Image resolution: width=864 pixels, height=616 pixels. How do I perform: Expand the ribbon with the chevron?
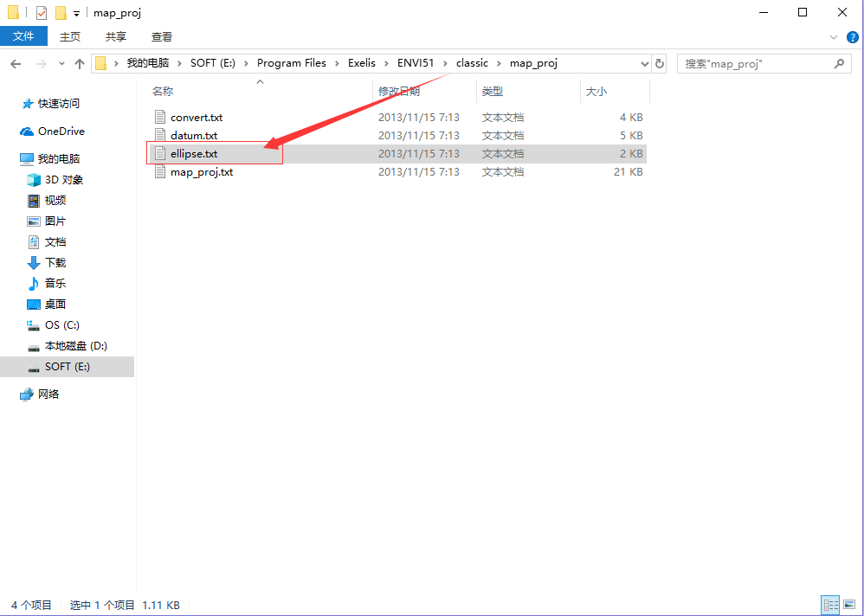(833, 37)
